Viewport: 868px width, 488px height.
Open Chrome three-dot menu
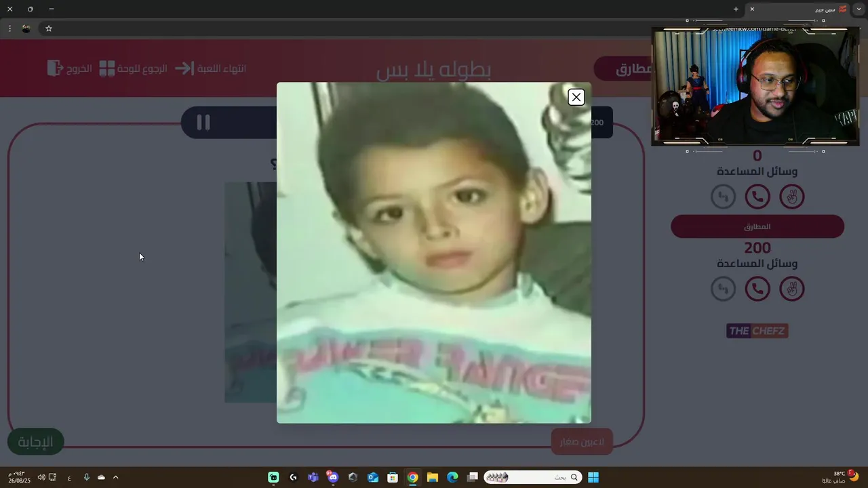(9, 28)
